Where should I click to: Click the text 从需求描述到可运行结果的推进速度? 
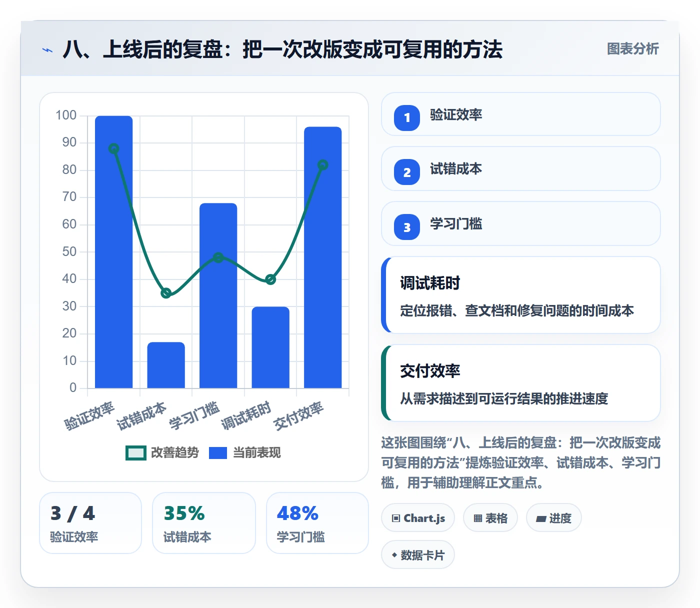tap(504, 398)
